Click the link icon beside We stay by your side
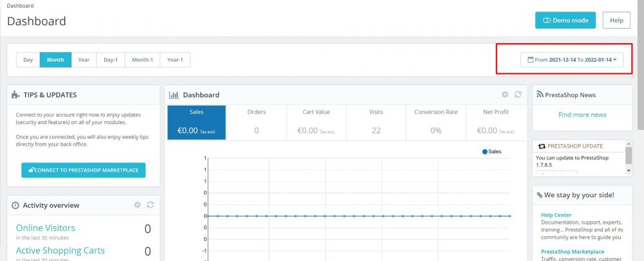This screenshot has width=644, height=261. (x=540, y=195)
